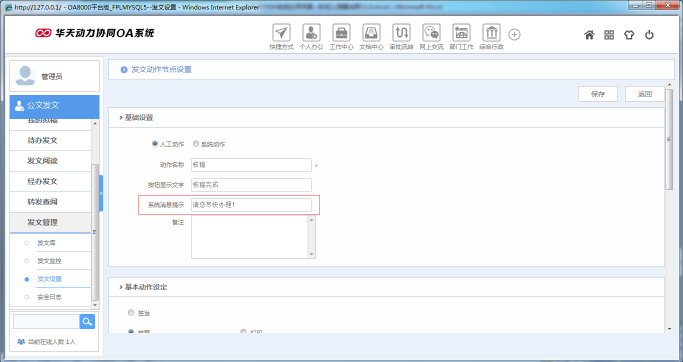Click the 系统消息提示 input field

(x=251, y=205)
